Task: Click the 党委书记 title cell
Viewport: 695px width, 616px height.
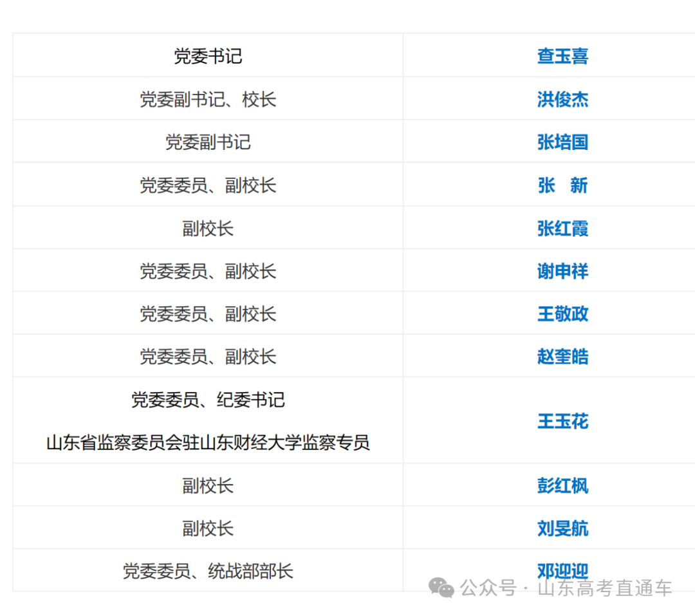Action: click(x=208, y=56)
